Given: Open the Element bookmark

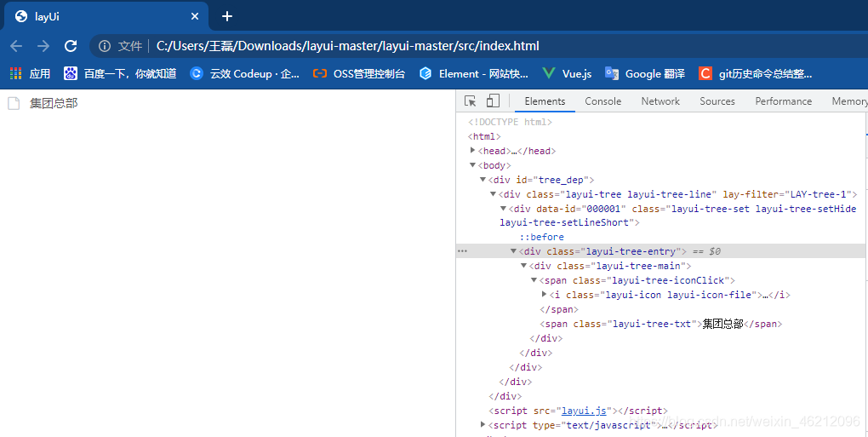Looking at the screenshot, I should [474, 73].
